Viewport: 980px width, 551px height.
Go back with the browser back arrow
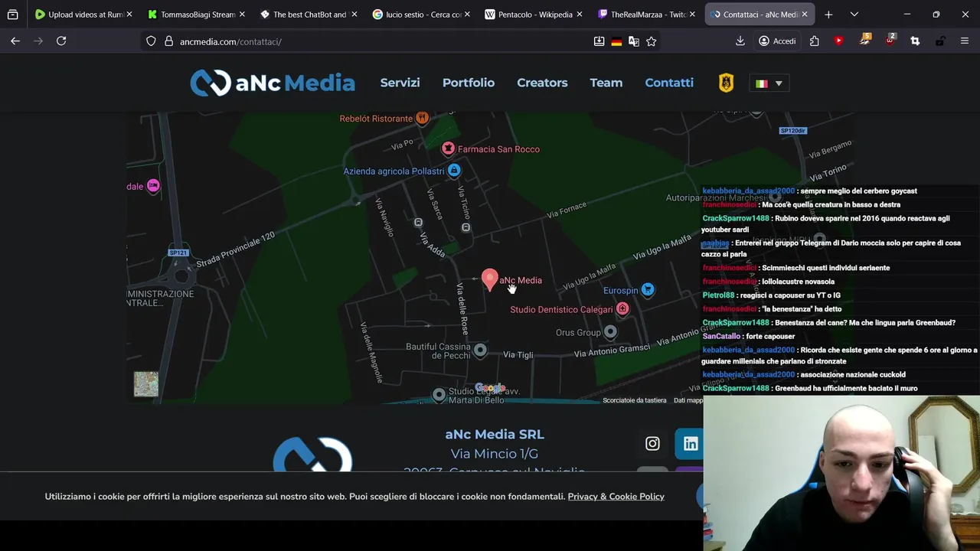[15, 41]
